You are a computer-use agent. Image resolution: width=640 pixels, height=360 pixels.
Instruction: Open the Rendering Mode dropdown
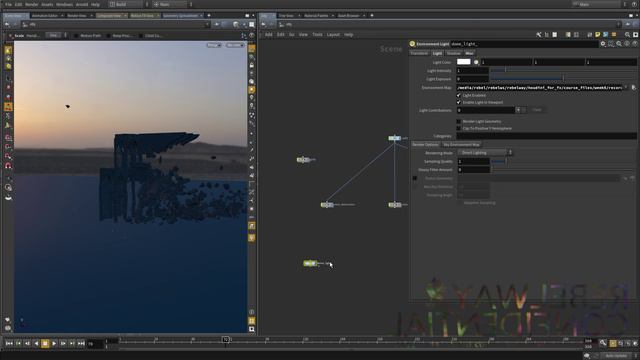[485, 153]
